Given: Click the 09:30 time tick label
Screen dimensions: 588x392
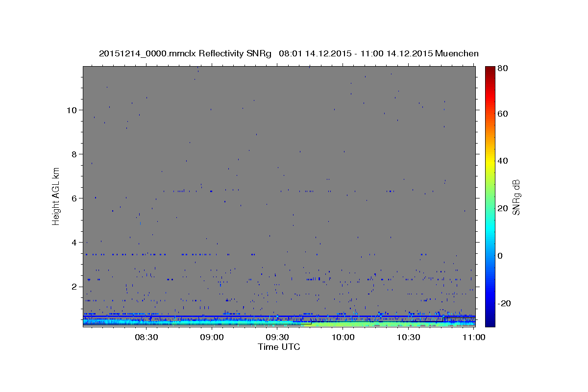Looking at the screenshot, I should tap(277, 337).
